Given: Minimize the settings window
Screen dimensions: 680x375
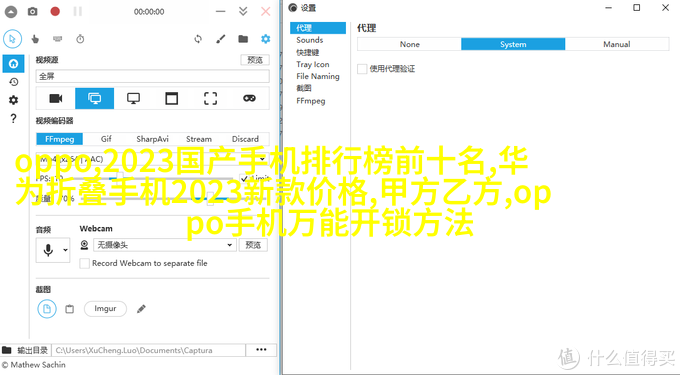Looking at the screenshot, I should (x=608, y=8).
